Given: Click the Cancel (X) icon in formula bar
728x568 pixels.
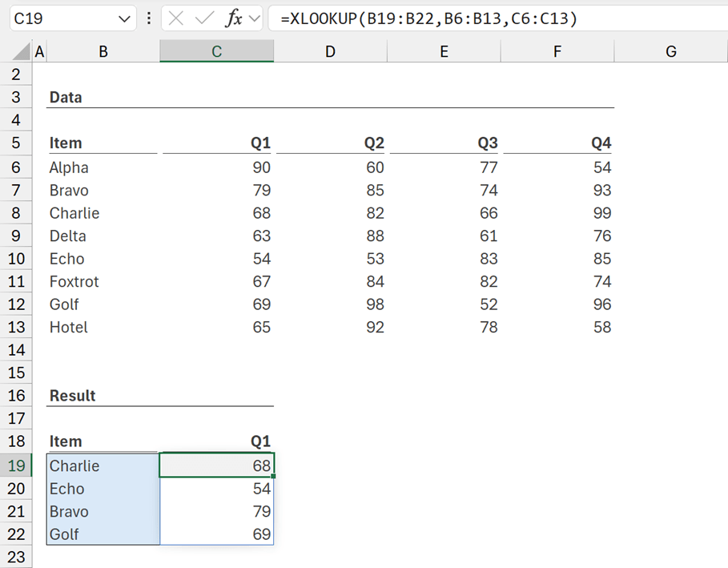Looking at the screenshot, I should point(176,18).
